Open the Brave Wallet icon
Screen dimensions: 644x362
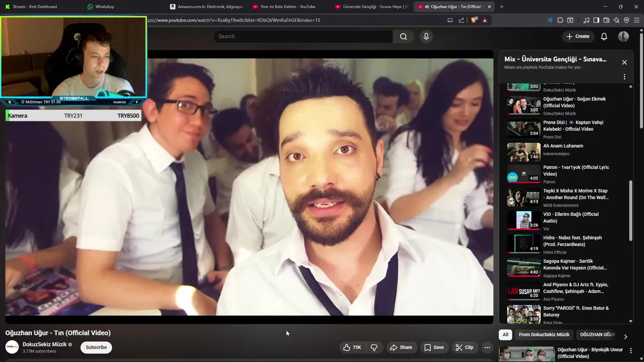(606, 20)
